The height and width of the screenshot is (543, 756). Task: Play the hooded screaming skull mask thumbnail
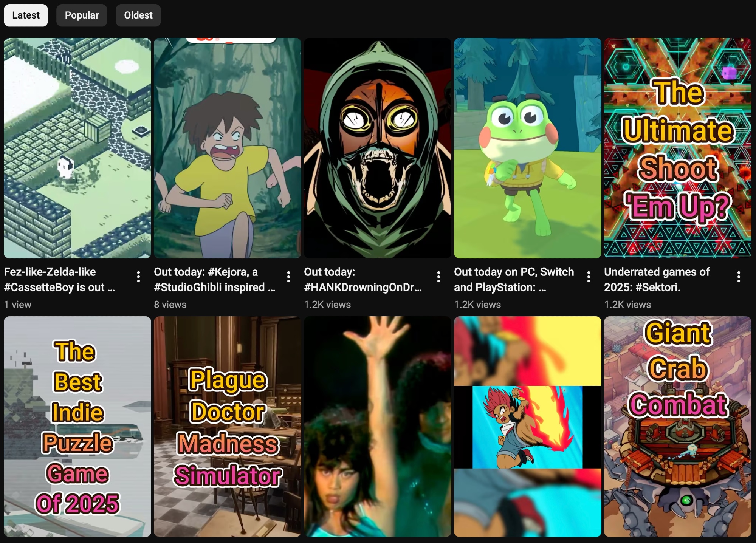tap(377, 148)
